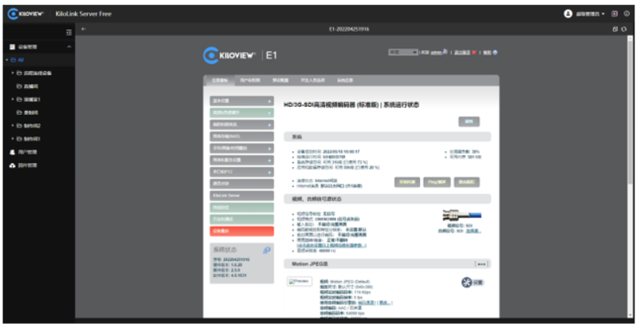Expand the fifth folder under All

click(x=13, y=126)
